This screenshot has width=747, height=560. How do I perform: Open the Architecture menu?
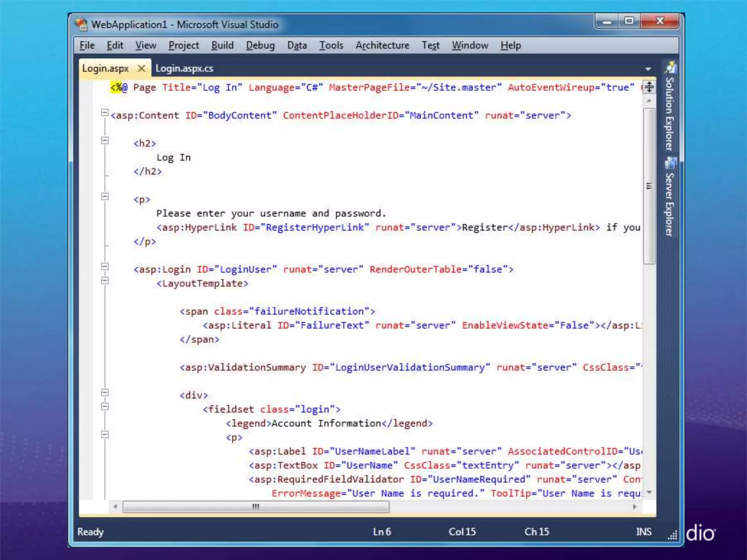pos(382,45)
